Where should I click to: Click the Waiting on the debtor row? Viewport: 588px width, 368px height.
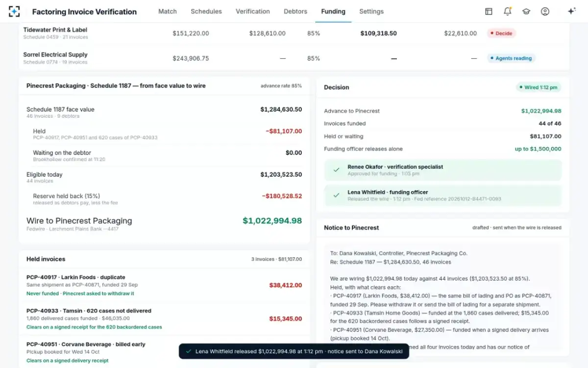point(164,156)
